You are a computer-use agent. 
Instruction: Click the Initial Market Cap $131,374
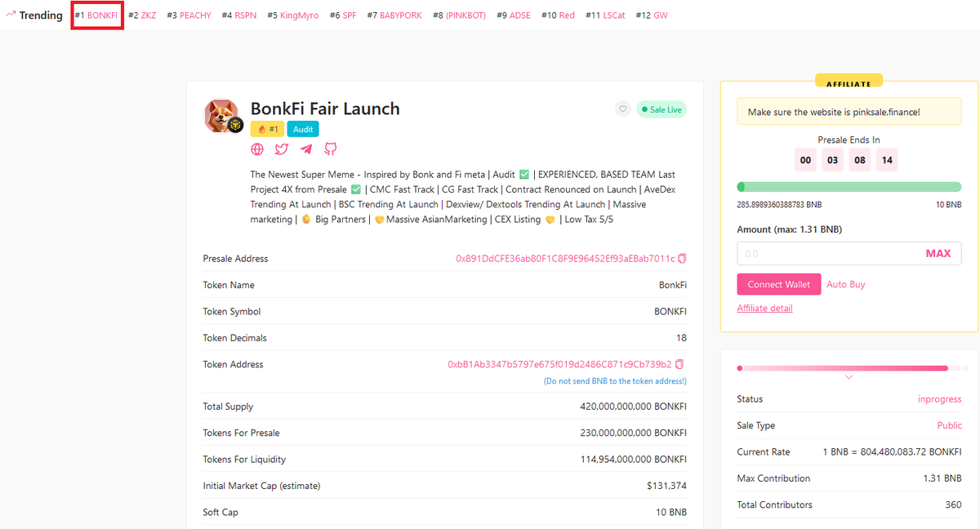coord(666,486)
